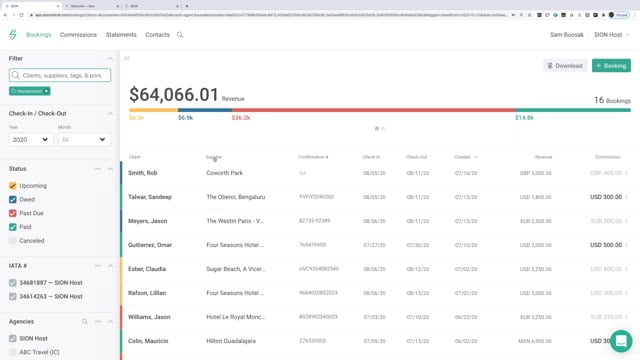Screen dimensions: 640x360
Task: Go back in browser
Action: [x=5, y=15]
